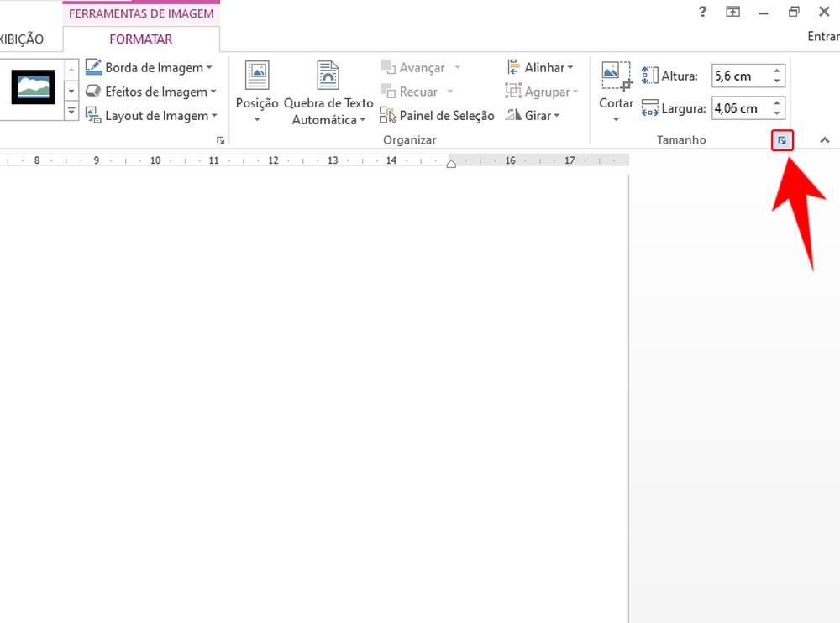Decrease Largura with down spinner arrow
The image size is (840, 623).
(778, 113)
